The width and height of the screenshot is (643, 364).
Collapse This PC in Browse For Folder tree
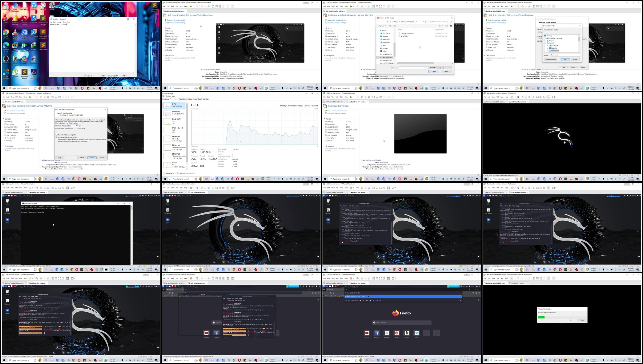tap(545, 43)
